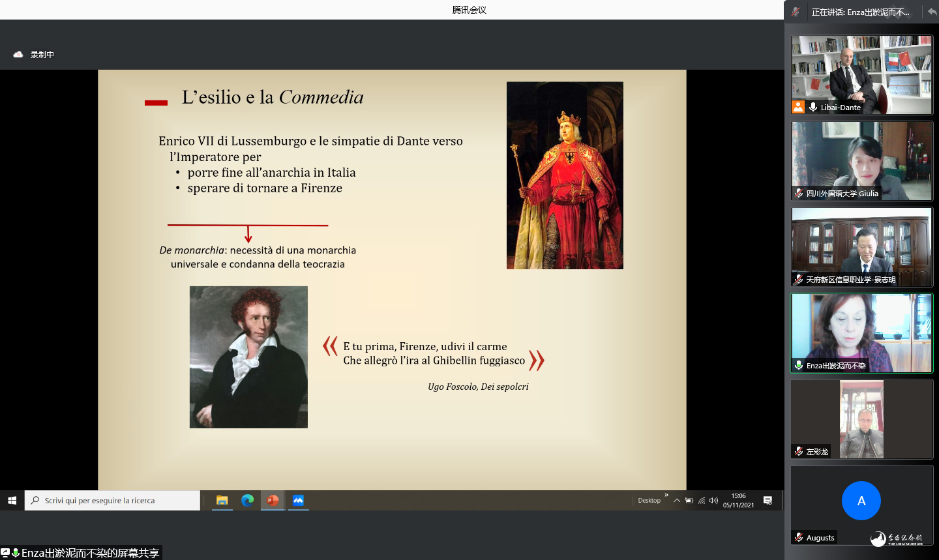Expand the Desktop toolbar chevron

pyautogui.click(x=666, y=495)
